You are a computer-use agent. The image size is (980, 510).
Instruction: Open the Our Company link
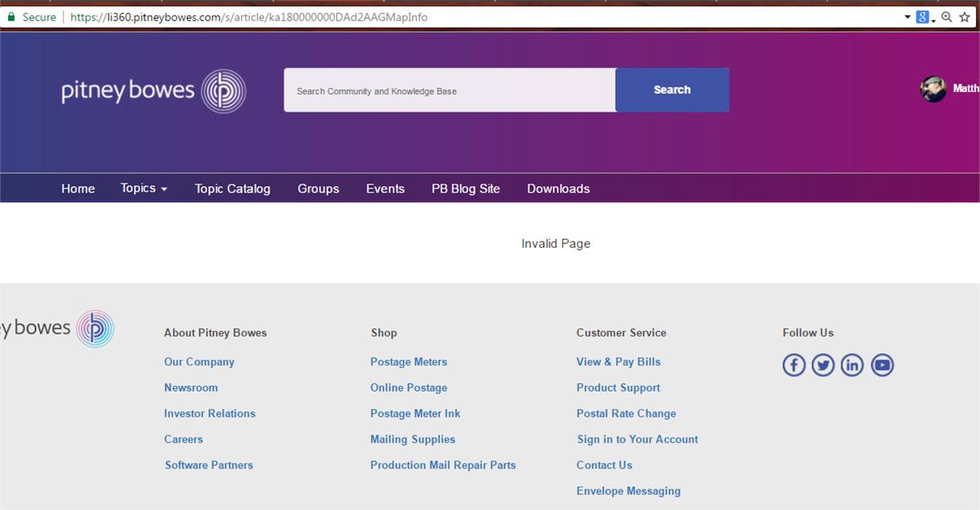click(199, 361)
